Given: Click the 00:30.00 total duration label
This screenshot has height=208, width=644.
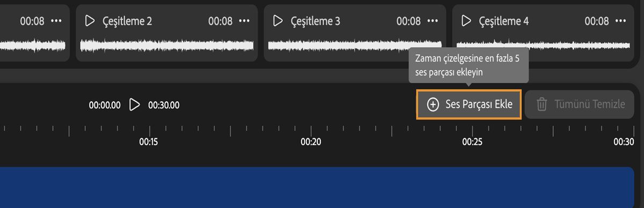Looking at the screenshot, I should tap(164, 105).
